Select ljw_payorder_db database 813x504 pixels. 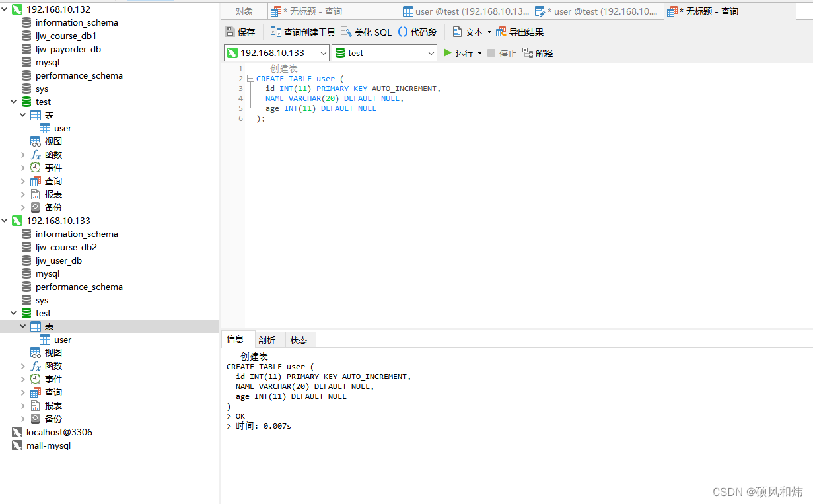pyautogui.click(x=68, y=49)
